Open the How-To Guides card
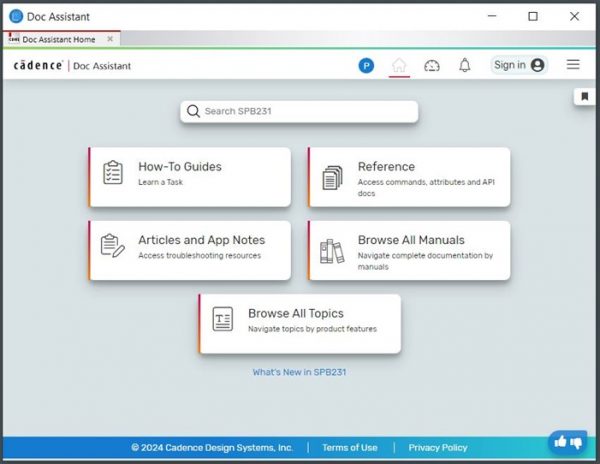 click(x=190, y=177)
